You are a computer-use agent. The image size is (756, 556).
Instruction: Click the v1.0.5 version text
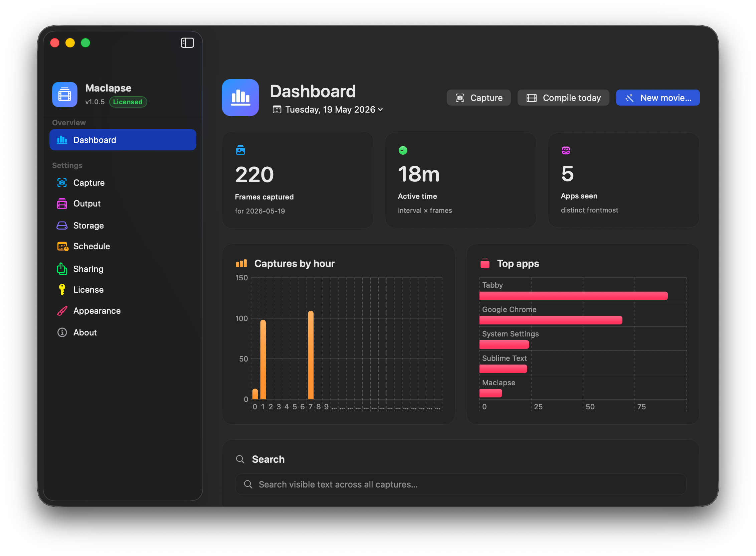click(95, 102)
